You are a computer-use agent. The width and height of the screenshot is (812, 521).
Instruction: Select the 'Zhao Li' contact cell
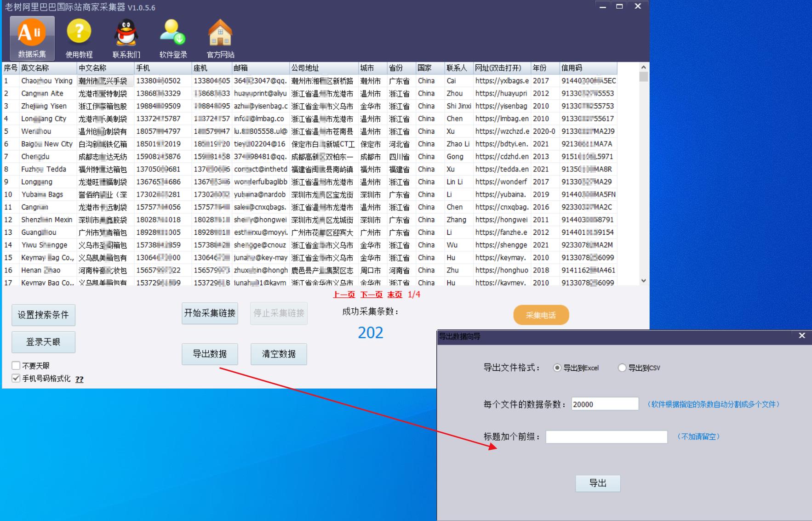tap(458, 144)
